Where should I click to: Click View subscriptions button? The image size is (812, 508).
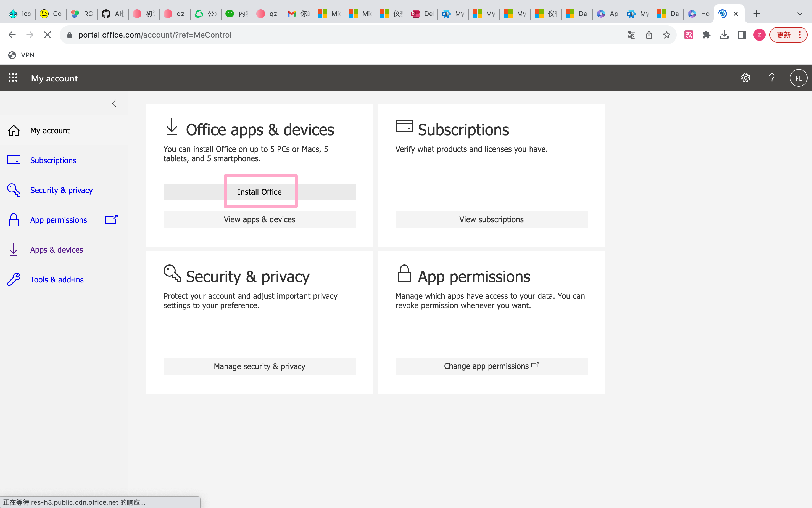coord(491,219)
